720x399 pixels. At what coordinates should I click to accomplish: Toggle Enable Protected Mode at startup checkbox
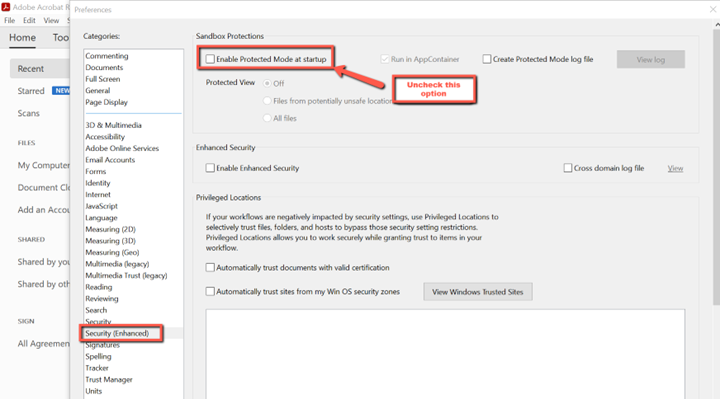pyautogui.click(x=210, y=59)
